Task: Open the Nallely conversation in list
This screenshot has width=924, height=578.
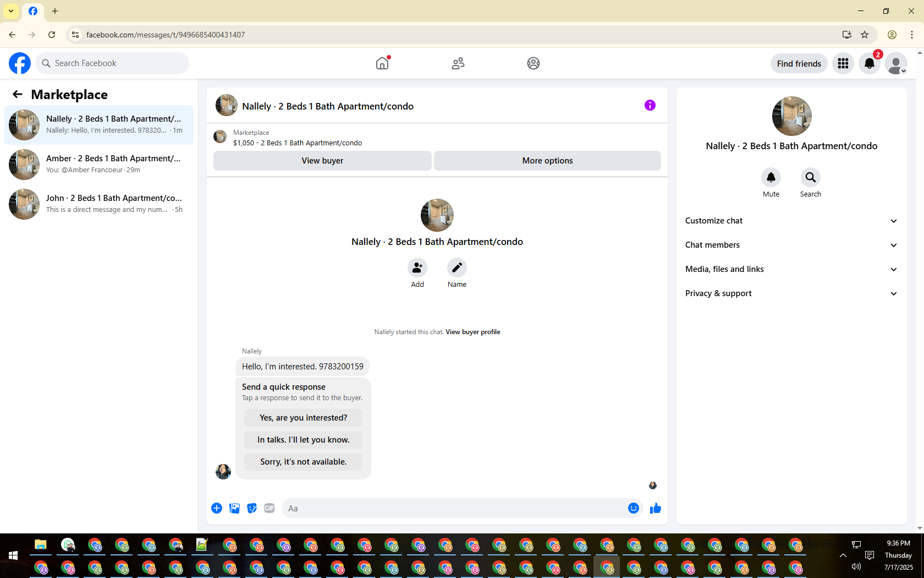Action: (x=99, y=125)
